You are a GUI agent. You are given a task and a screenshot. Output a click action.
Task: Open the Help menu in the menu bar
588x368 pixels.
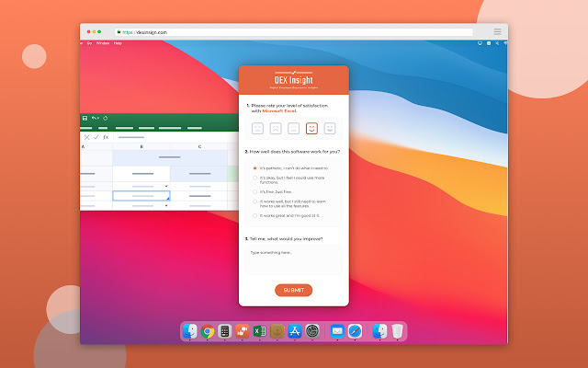(x=118, y=43)
